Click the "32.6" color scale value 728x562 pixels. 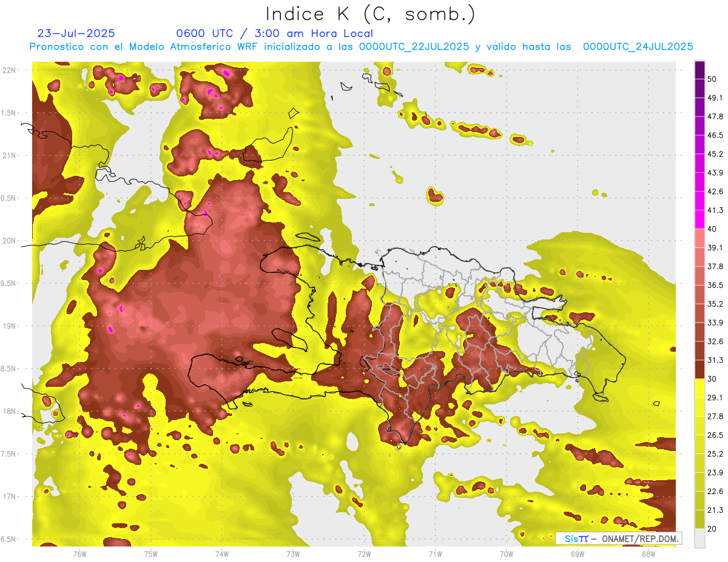(715, 341)
